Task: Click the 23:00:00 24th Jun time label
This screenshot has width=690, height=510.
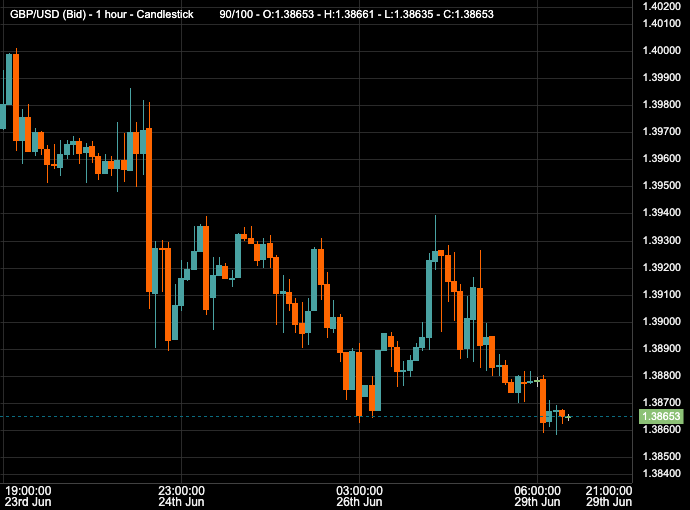Action: [x=181, y=496]
